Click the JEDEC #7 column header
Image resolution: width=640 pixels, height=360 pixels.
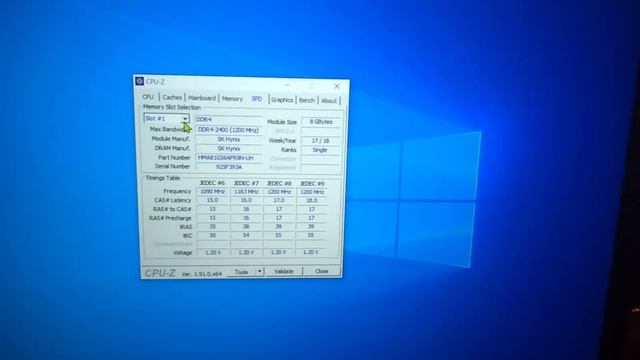point(246,183)
